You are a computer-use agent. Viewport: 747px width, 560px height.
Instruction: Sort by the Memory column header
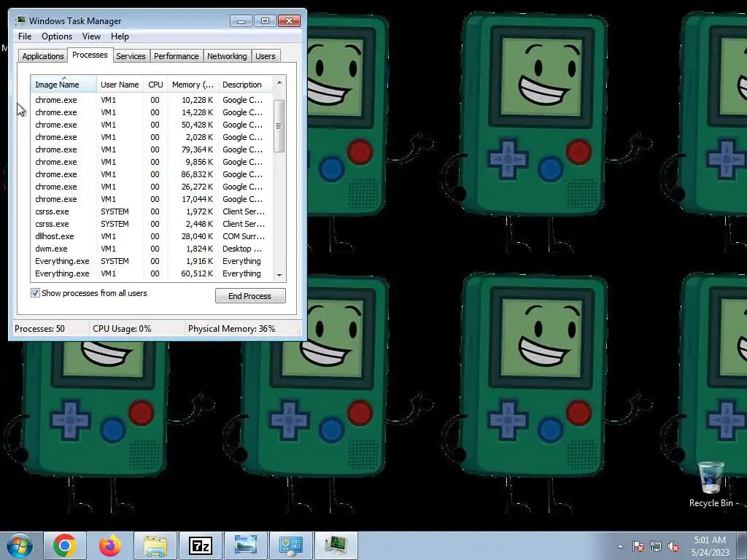tap(193, 85)
